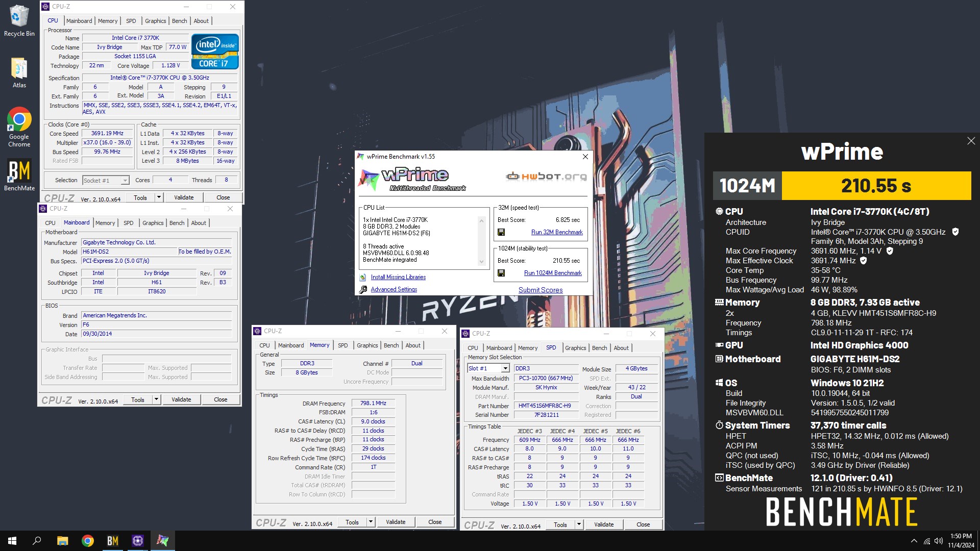Switch to the Mainboard tab in the top CPU-Z window
The width and height of the screenshot is (980, 551).
coord(79,21)
